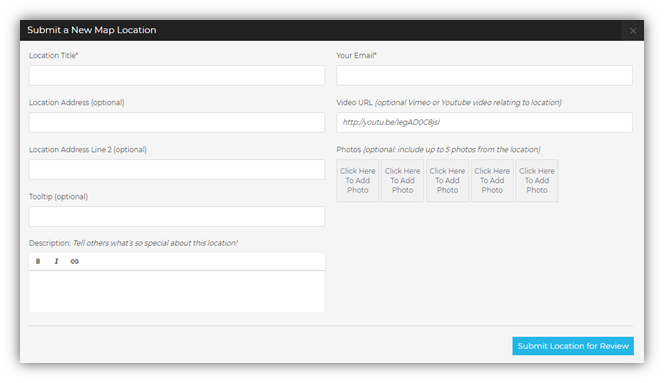The height and width of the screenshot is (383, 664).
Task: Toggle italic formatting in description editor
Action: tap(56, 261)
